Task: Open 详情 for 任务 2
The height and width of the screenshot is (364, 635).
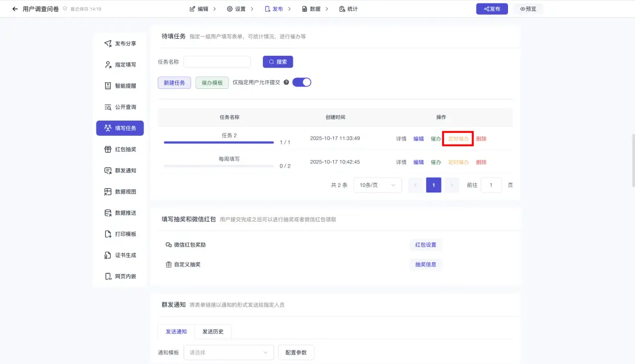Action: pos(402,138)
